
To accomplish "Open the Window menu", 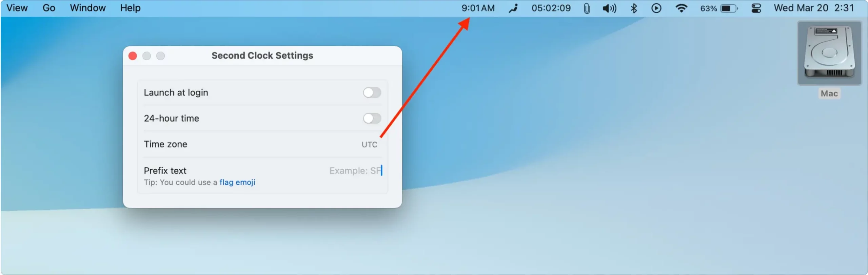I will (x=88, y=8).
